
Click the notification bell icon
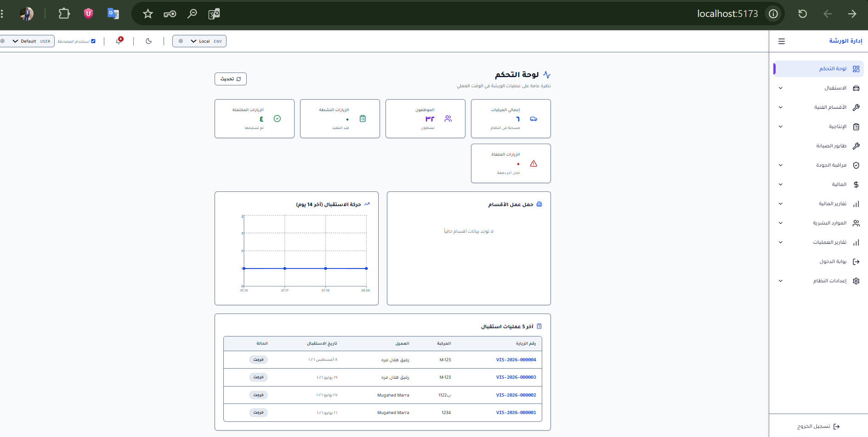tap(119, 41)
